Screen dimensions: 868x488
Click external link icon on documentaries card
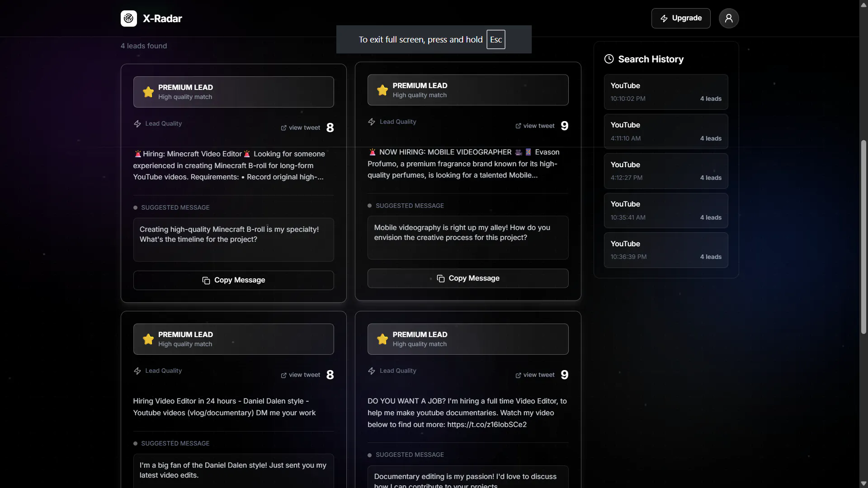[x=519, y=375]
